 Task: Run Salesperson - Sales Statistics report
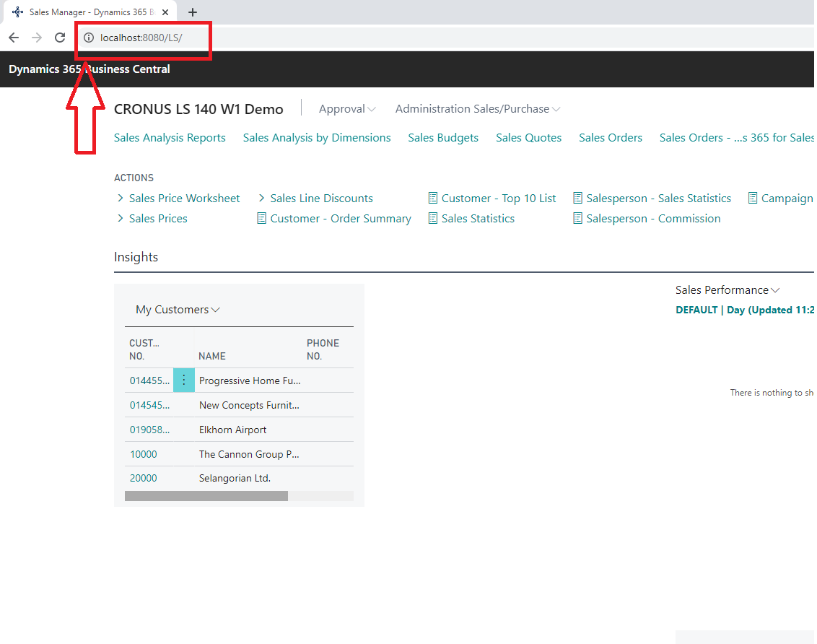tap(659, 199)
